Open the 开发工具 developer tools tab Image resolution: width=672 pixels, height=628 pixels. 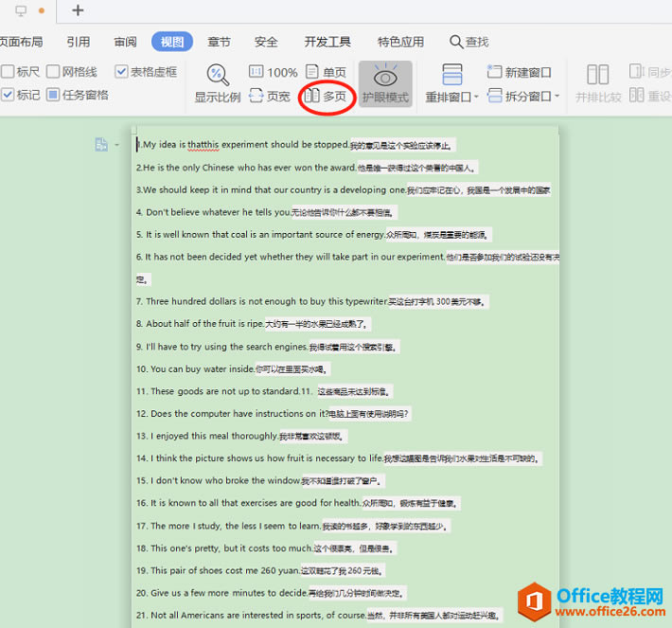click(327, 42)
